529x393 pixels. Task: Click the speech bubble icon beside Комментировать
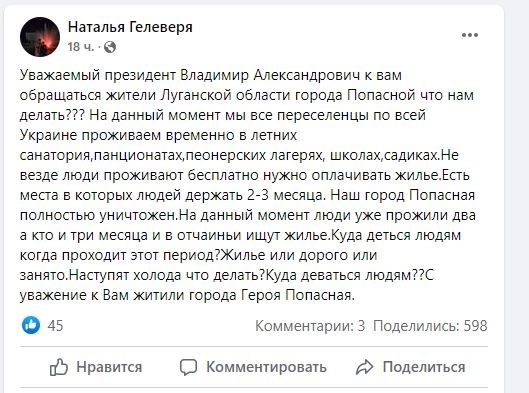[188, 367]
